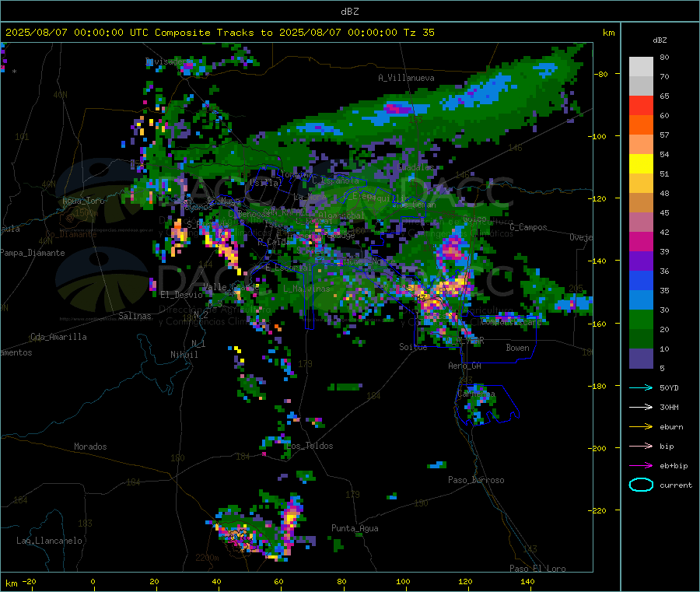Click the 'Aero_GA' place label
The image size is (700, 592).
click(x=465, y=366)
